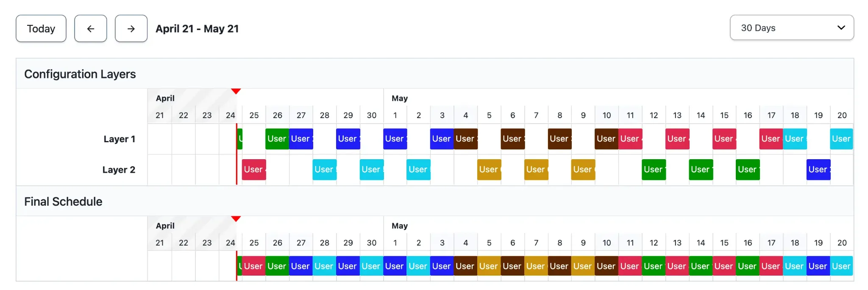Select Layer 1 green shift on April 26
Screen dimensions: 868x290
[277, 139]
